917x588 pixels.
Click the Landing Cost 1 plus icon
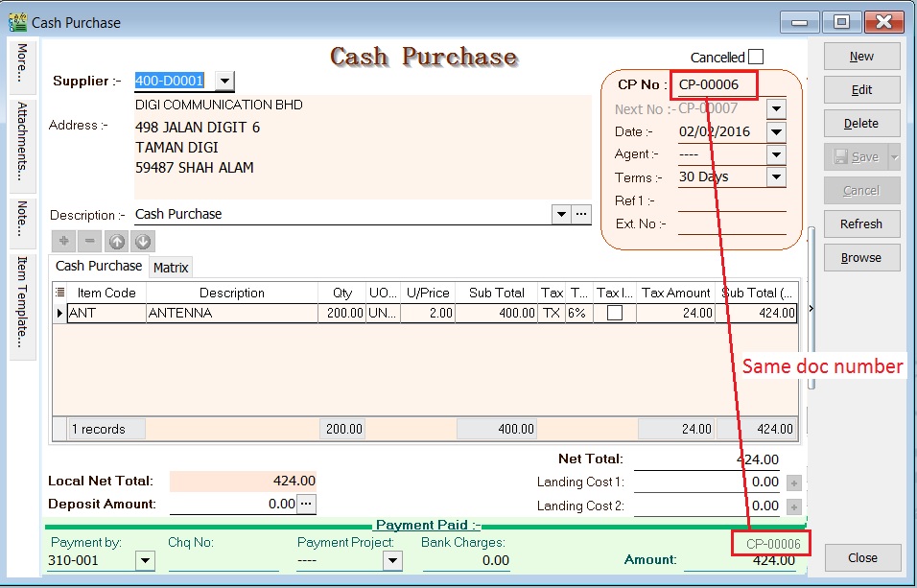pos(793,482)
